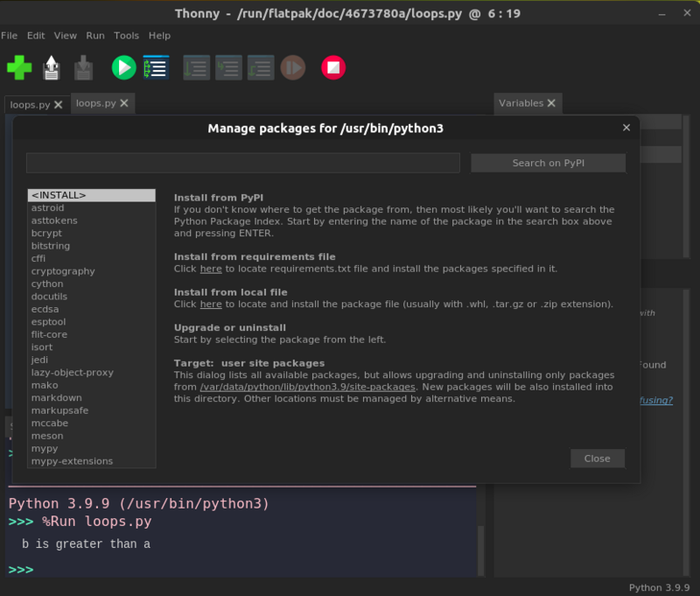This screenshot has height=596, width=700.
Task: Switch to the second loops.py tab
Action: pos(94,102)
